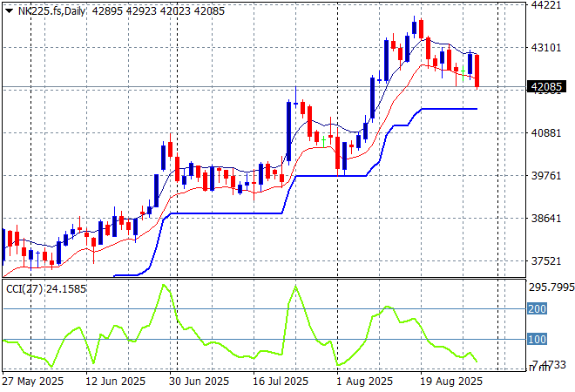Click the NK225.fs,Daily chart title text
The height and width of the screenshot is (392, 575).
coord(51,11)
